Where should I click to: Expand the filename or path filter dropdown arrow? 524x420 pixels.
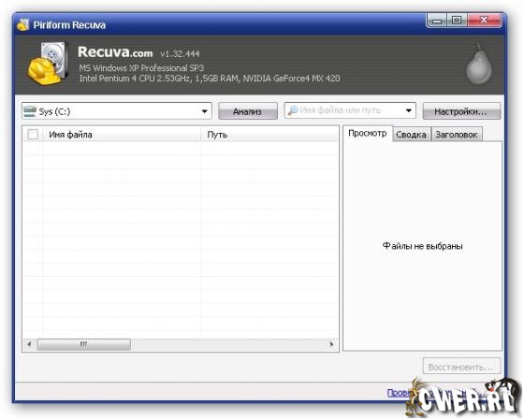coord(408,110)
